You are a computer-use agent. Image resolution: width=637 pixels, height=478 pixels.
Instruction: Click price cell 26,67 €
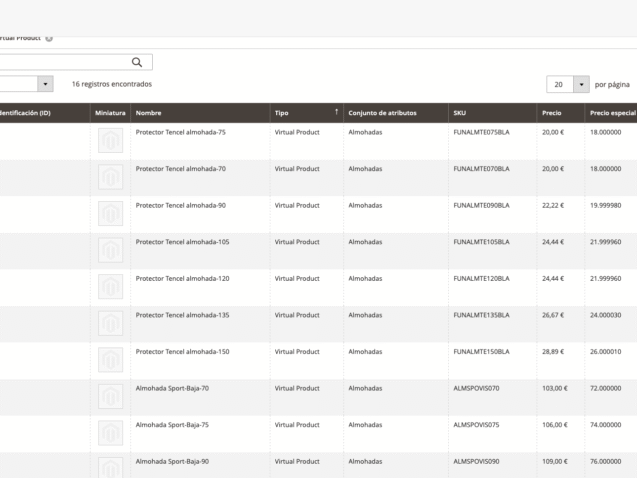coord(553,315)
